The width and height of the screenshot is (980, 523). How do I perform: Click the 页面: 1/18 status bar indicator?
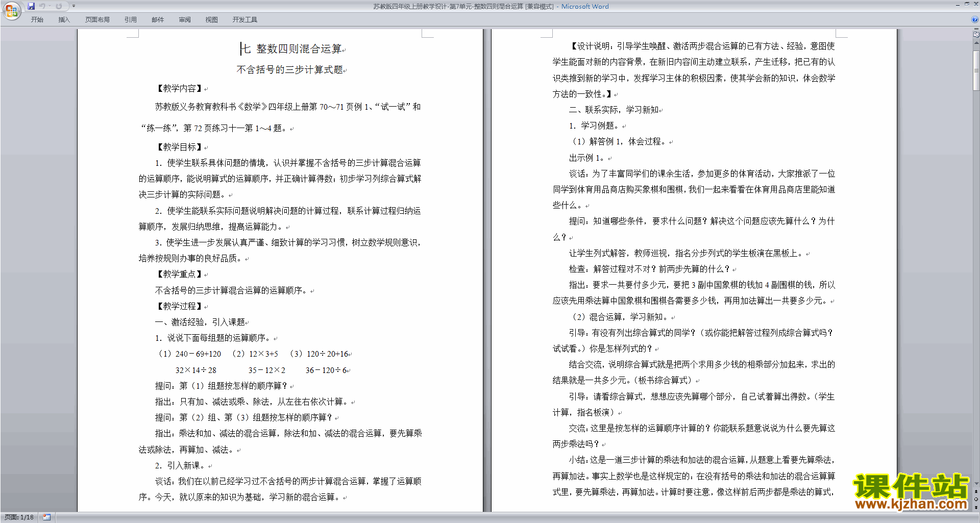coord(19,517)
